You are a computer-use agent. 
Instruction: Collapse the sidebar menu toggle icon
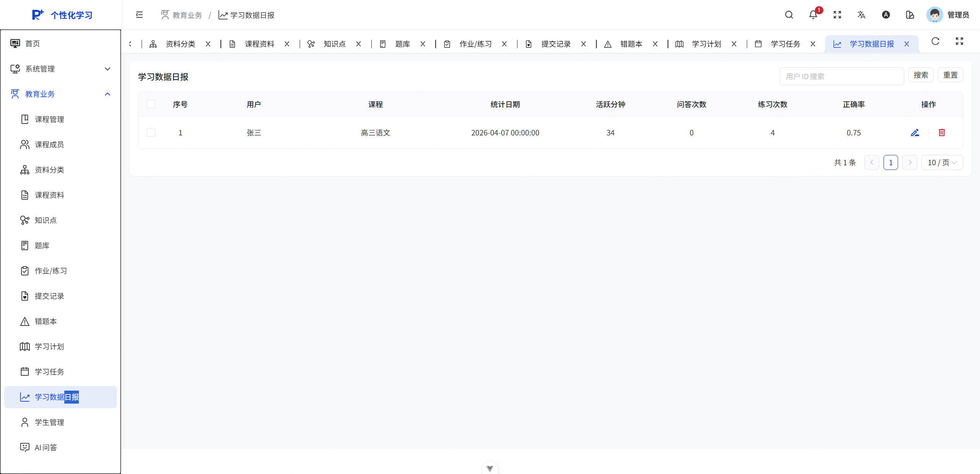139,15
